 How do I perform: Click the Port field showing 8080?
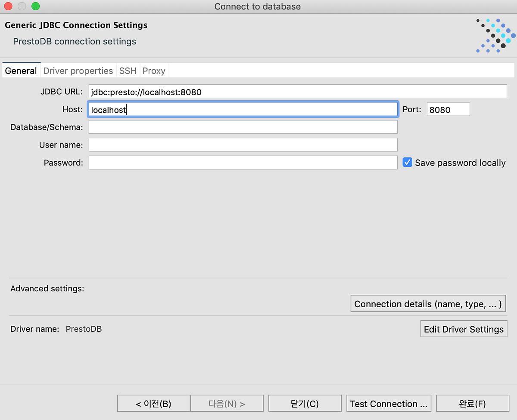[x=448, y=109]
